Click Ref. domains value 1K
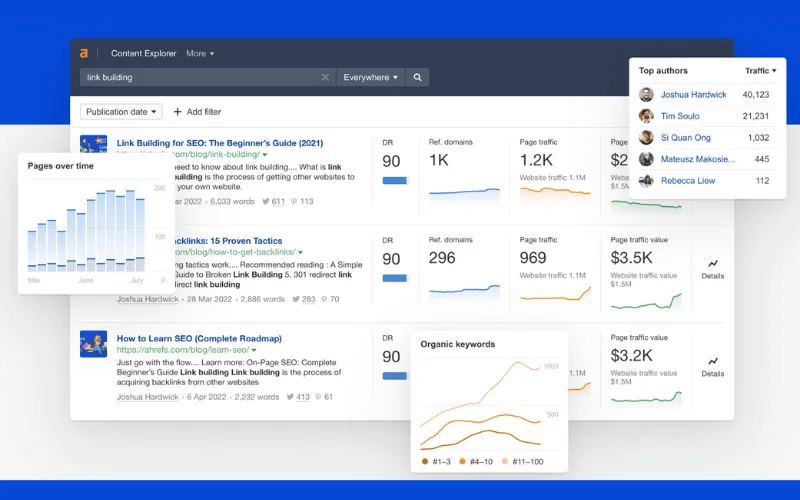Screen dimensions: 800x500 [x=438, y=160]
